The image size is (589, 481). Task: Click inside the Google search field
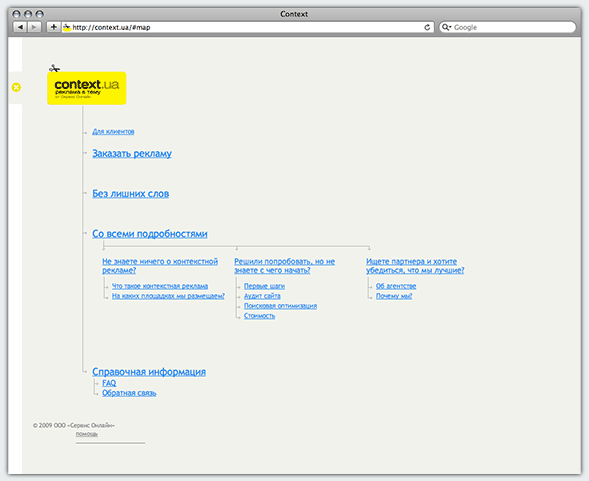pos(513,27)
